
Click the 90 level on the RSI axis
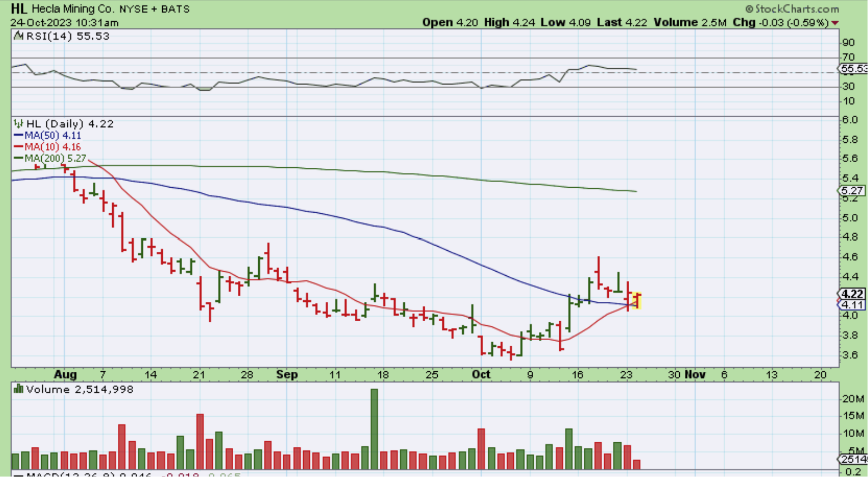coord(849,43)
